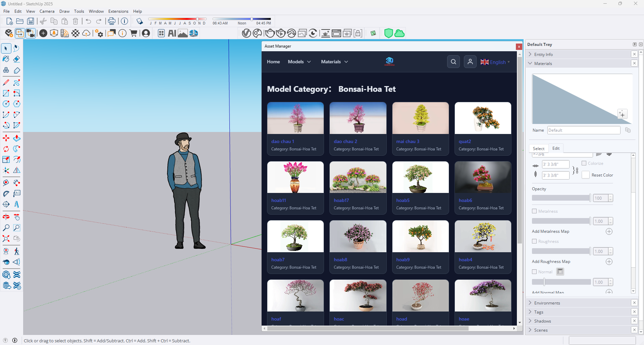Open the search in Asset Manager

453,62
